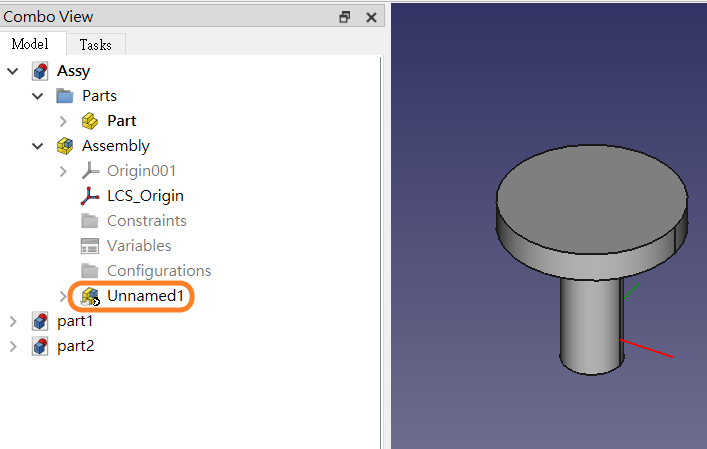Screen dimensions: 707x449
Task: Select the Assy label in tree
Action: point(73,71)
